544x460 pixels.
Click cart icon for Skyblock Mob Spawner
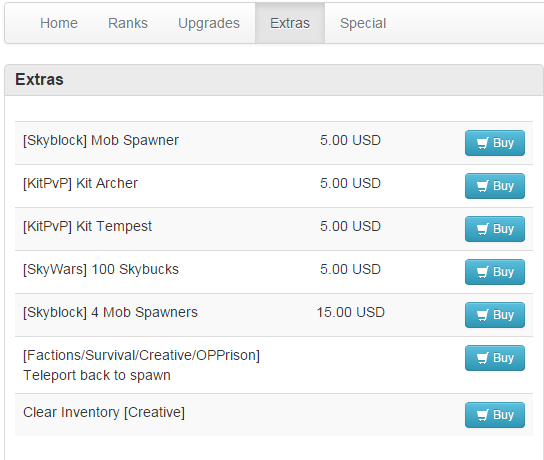coord(483,143)
